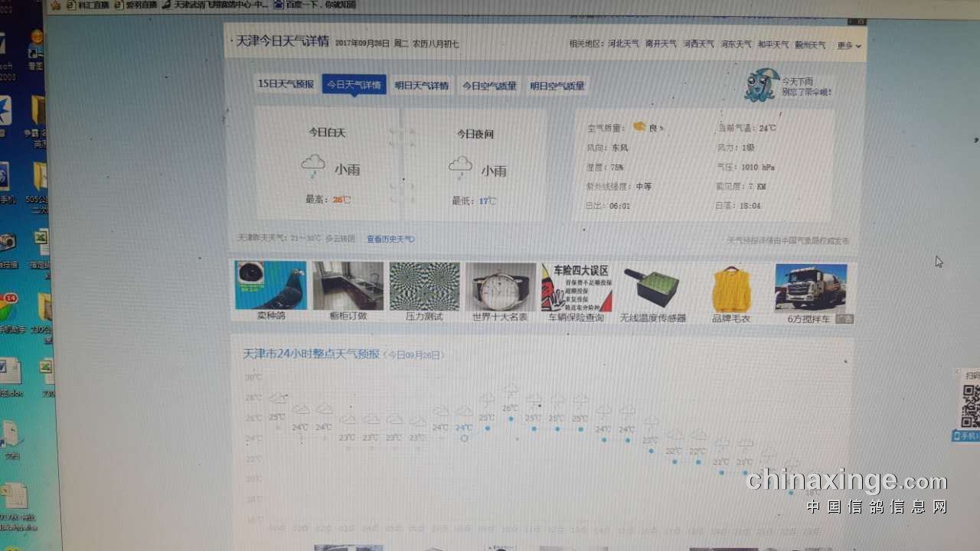Viewport: 980px width, 551px height.
Task: Switch to 明日空气质量 tab
Action: 557,86
